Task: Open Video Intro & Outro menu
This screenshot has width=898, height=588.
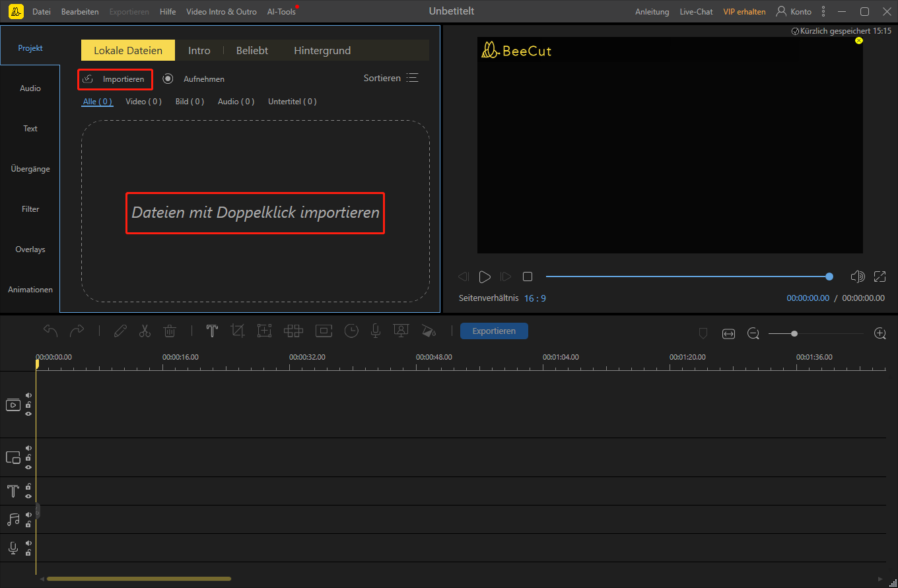Action: pyautogui.click(x=221, y=12)
